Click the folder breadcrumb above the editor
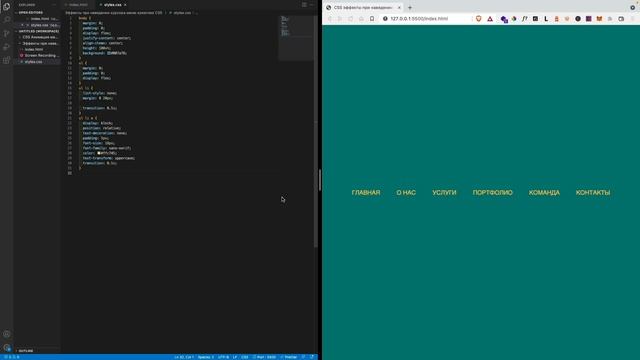This screenshot has height=360, width=640. click(x=113, y=13)
